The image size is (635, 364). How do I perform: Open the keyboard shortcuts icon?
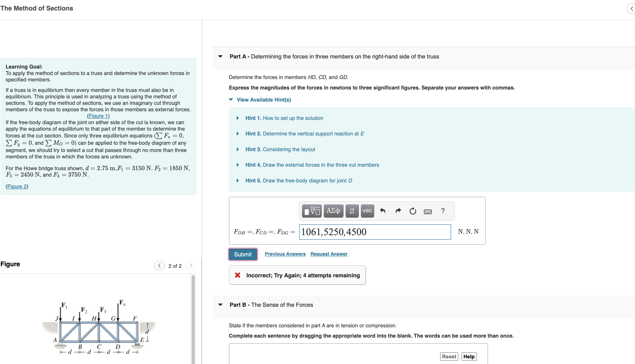click(428, 211)
